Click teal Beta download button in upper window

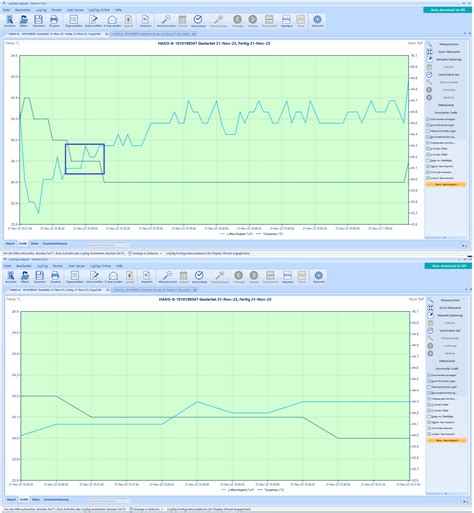447,10
